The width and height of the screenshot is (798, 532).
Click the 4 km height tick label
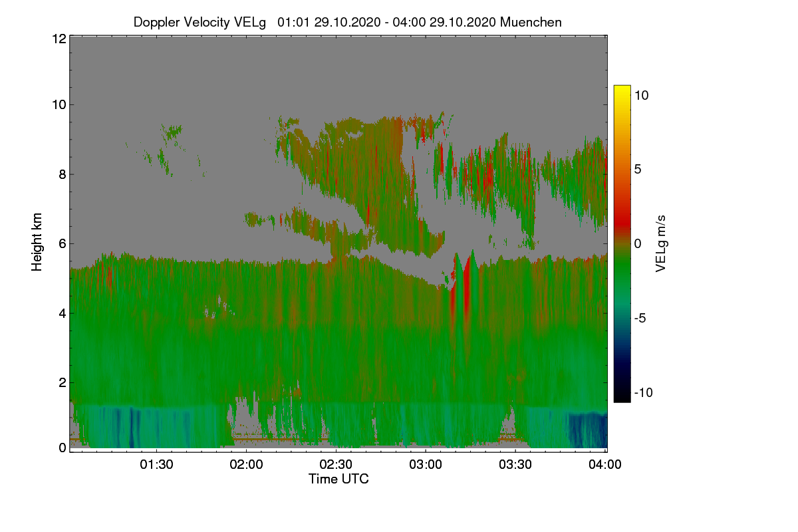pos(62,313)
